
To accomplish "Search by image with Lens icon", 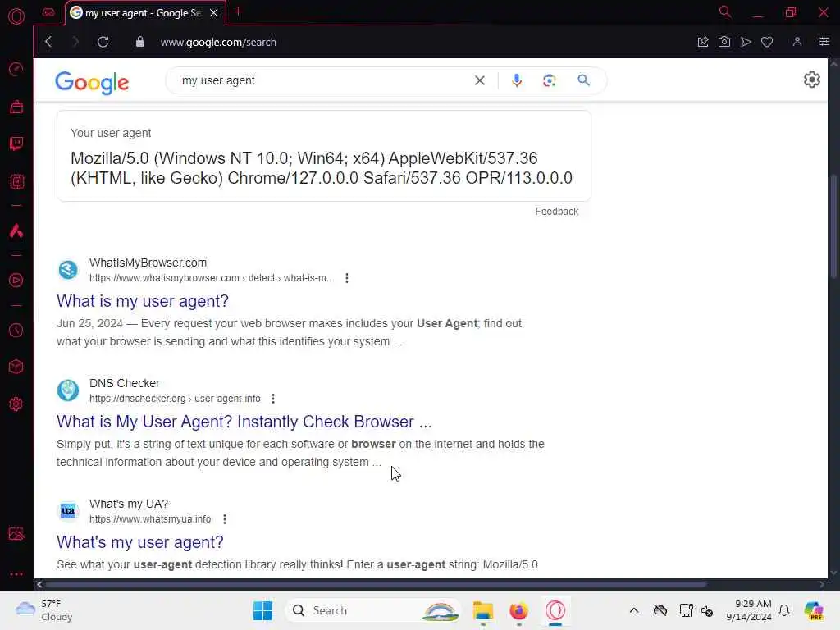I will pyautogui.click(x=549, y=80).
